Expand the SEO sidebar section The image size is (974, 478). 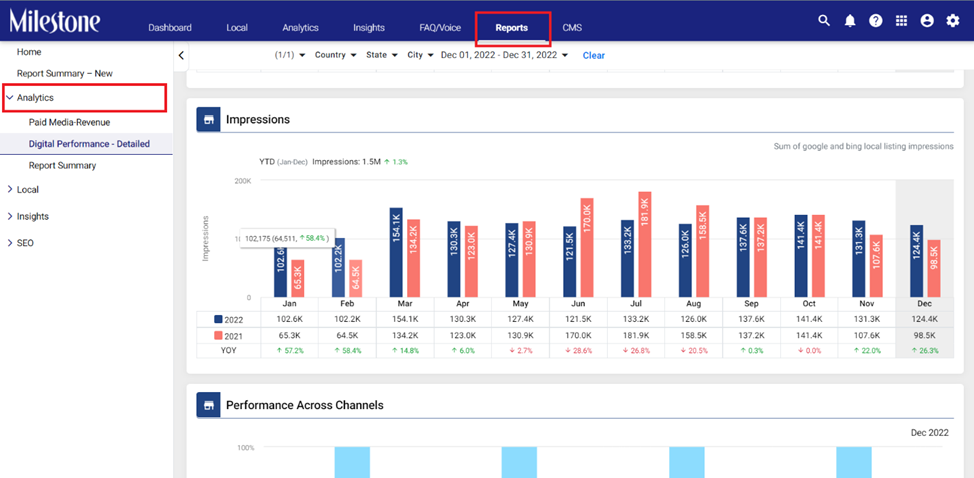(20, 243)
